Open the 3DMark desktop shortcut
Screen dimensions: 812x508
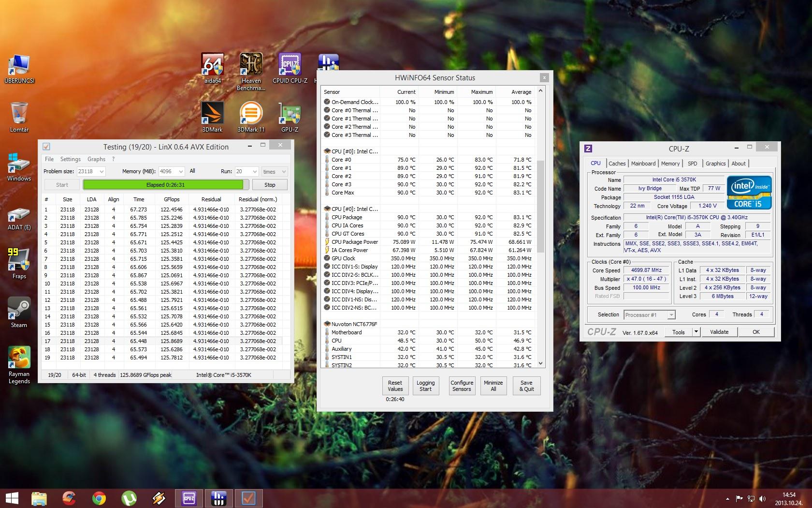pos(213,117)
